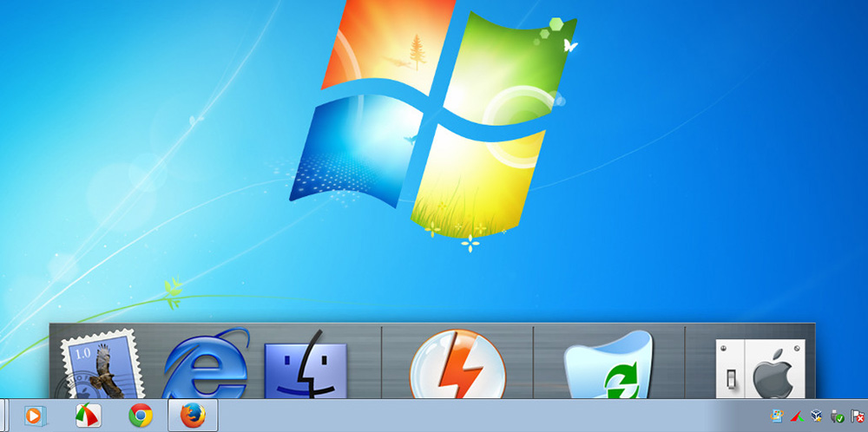
Task: Click the red and green triangle tray icon
Action: (x=797, y=416)
